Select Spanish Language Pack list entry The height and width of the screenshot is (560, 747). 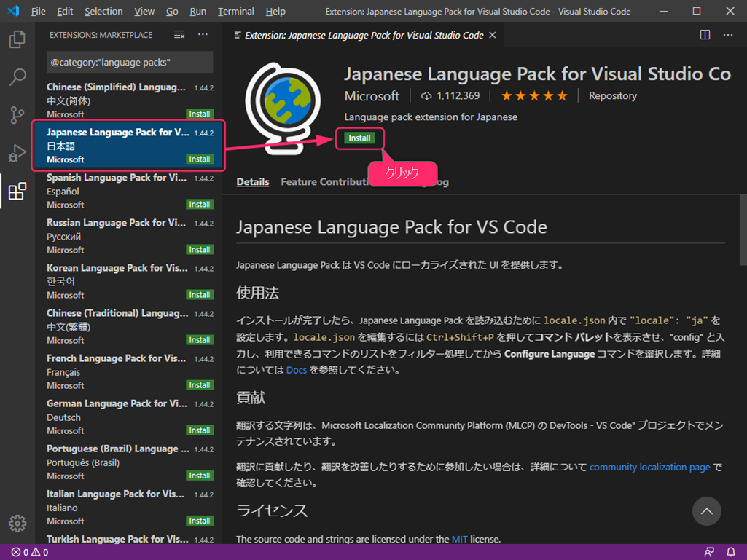click(130, 191)
